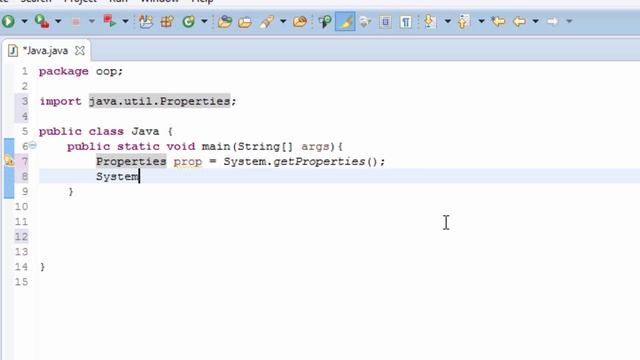Select the *Java.java editor tab
Image resolution: width=640 pixels, height=360 pixels.
coord(45,51)
